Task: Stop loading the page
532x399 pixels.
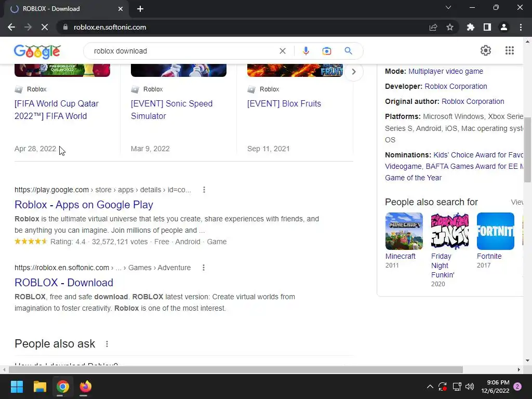Action: pyautogui.click(x=45, y=27)
